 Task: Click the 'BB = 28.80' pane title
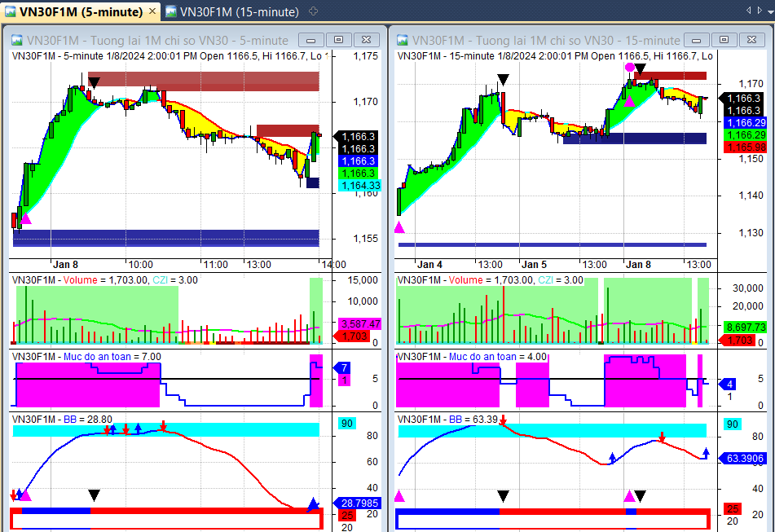(62, 420)
